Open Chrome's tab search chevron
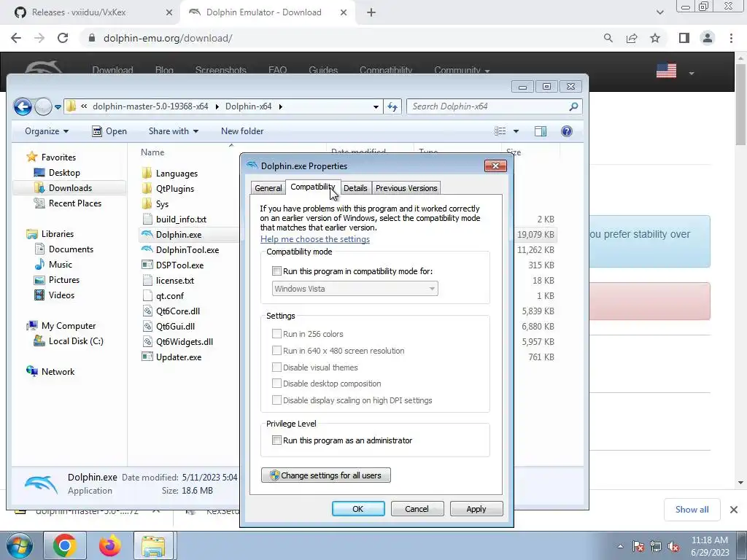Screen dimensions: 747x560 [659, 12]
